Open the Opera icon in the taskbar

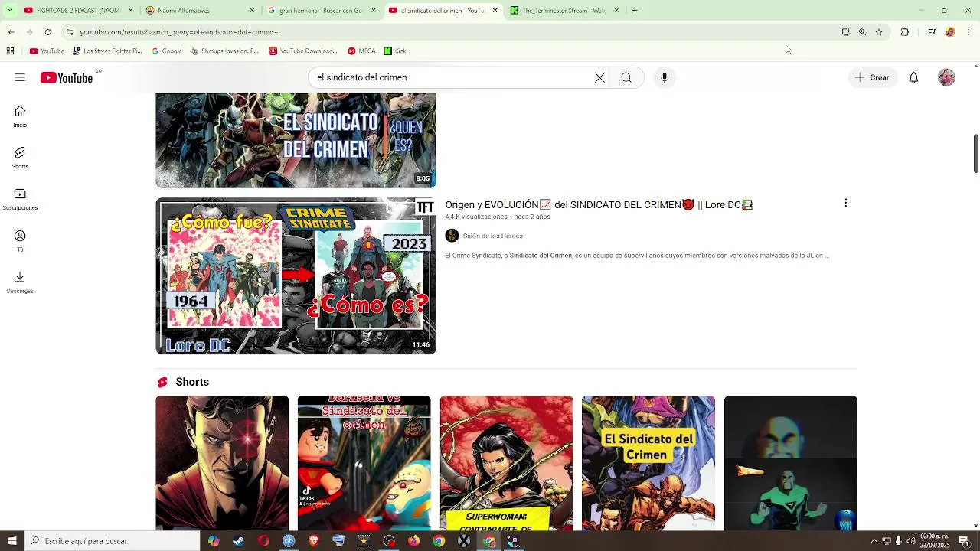point(263,541)
